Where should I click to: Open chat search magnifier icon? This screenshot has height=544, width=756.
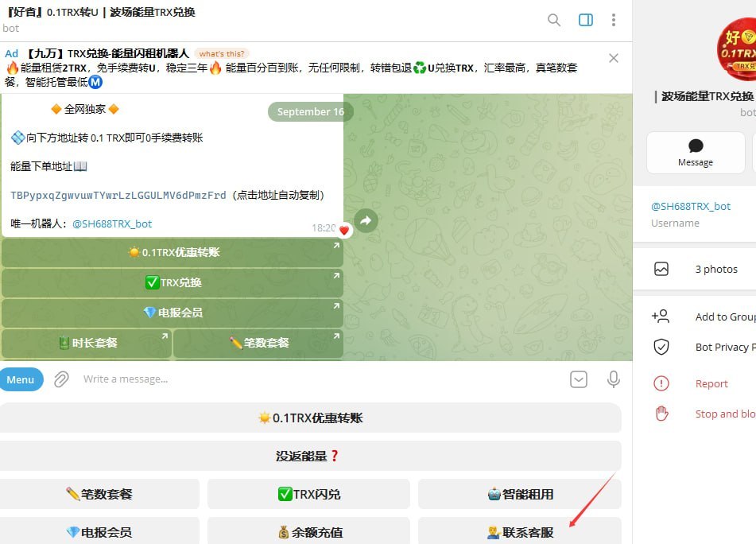coord(554,20)
